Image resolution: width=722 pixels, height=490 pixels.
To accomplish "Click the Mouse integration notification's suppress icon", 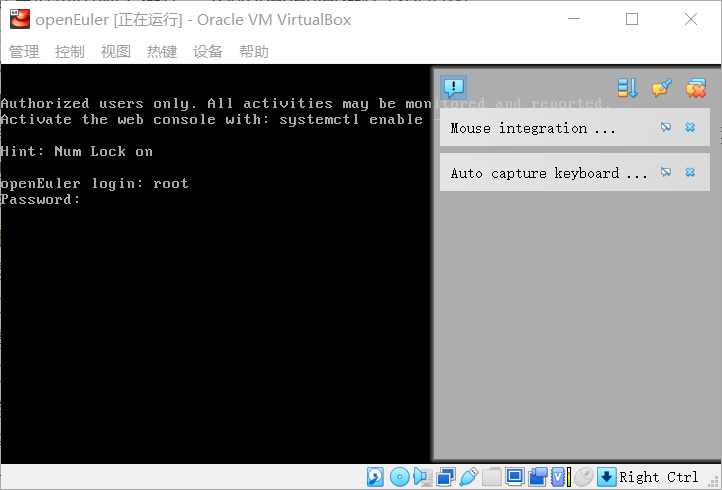I will (x=665, y=127).
